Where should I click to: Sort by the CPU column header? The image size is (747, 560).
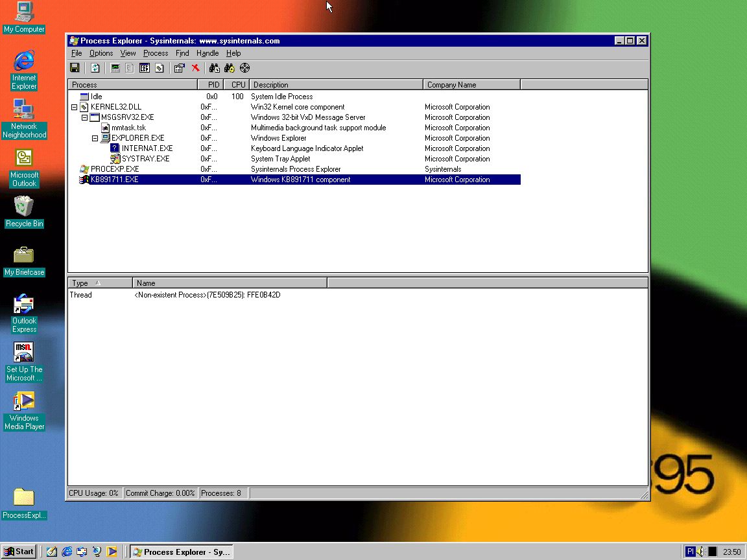click(238, 85)
